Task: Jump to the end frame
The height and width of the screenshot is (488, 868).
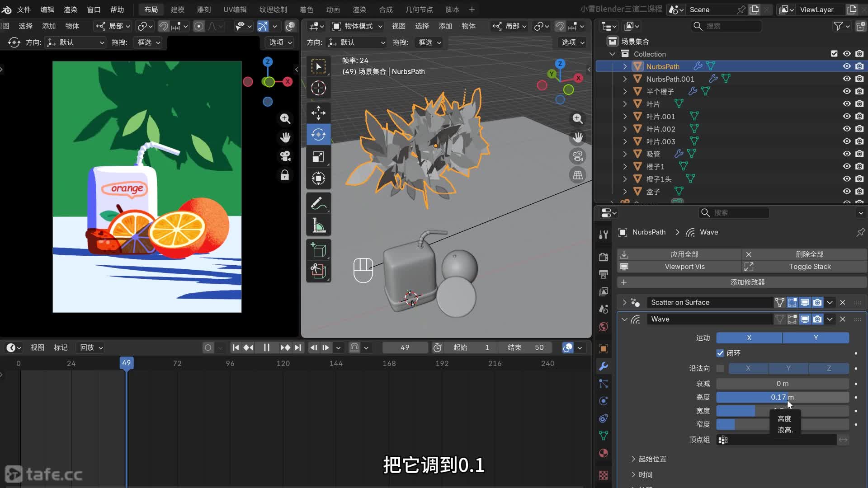Action: 297,347
